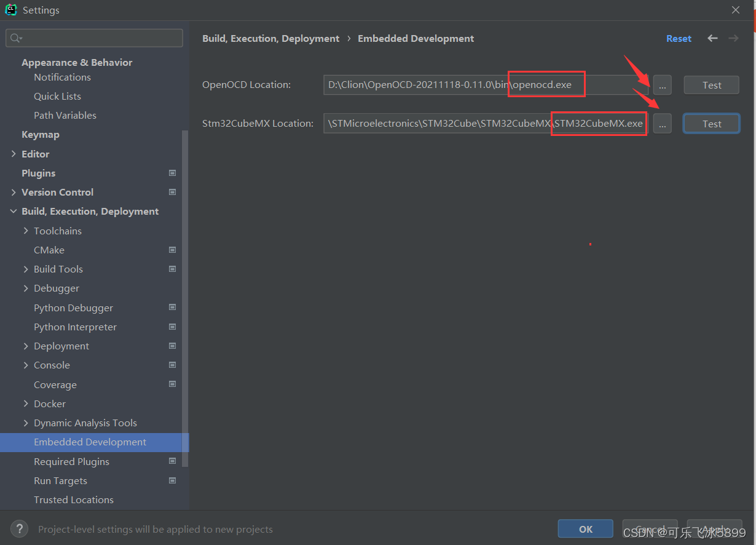Open the Notifications settings page
The height and width of the screenshot is (545, 756).
[62, 77]
